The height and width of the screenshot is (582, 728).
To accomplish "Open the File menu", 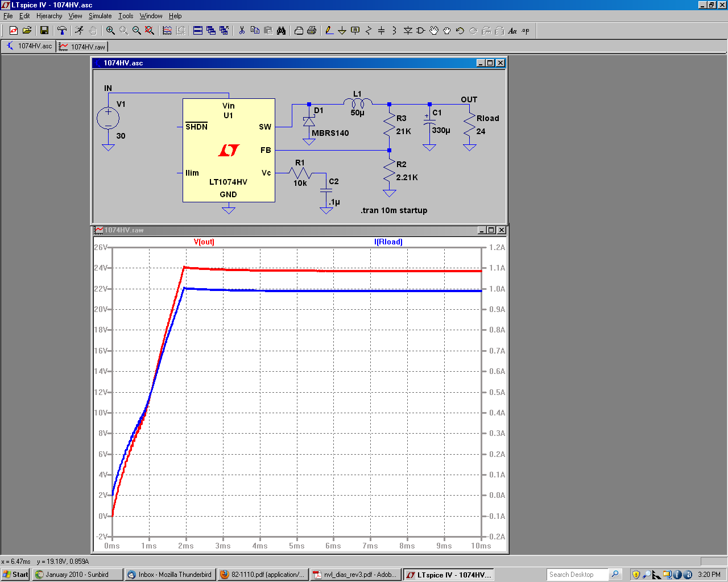I will click(8, 16).
